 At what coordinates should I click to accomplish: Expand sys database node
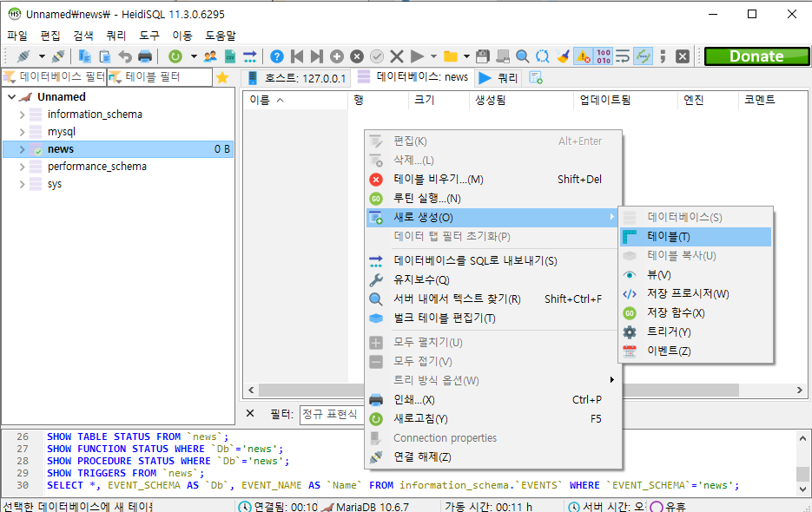tap(22, 184)
